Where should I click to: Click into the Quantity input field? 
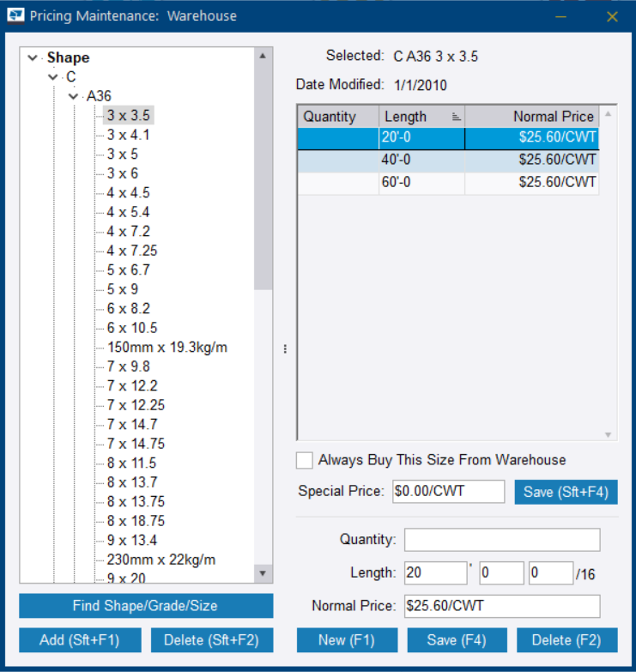(502, 540)
